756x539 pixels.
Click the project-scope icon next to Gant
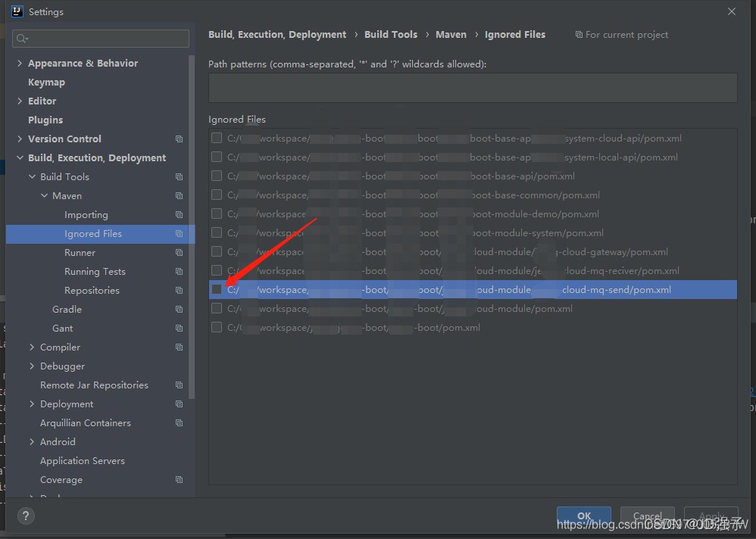coord(179,328)
